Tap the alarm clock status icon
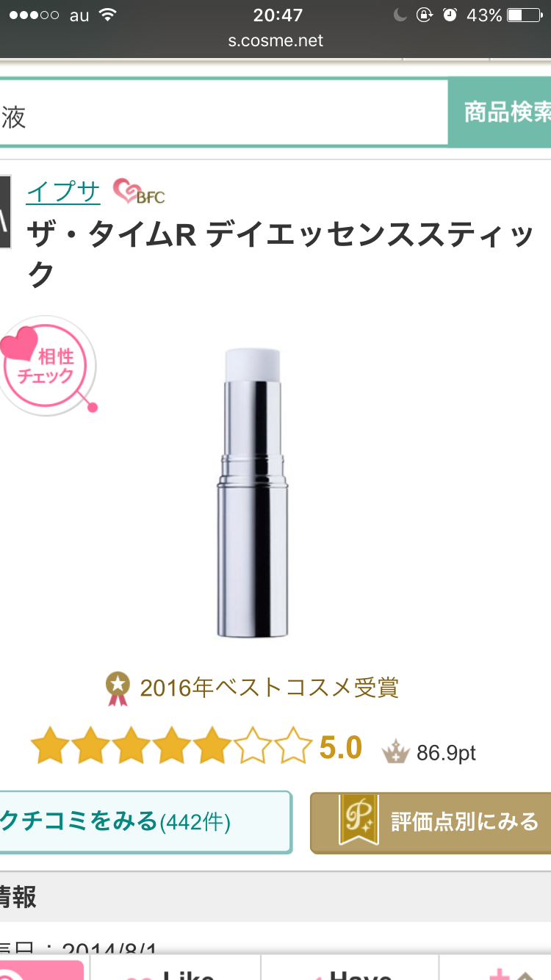 (x=450, y=15)
